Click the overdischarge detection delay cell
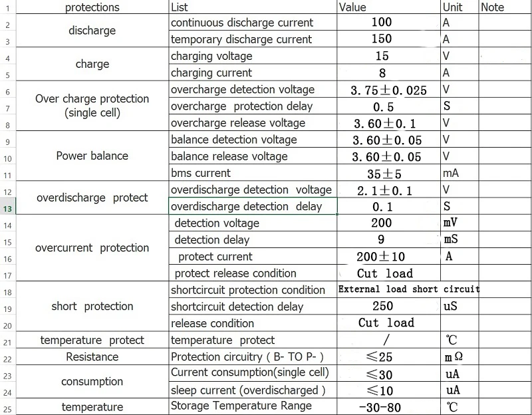The height and width of the screenshot is (415, 532). tap(253, 206)
